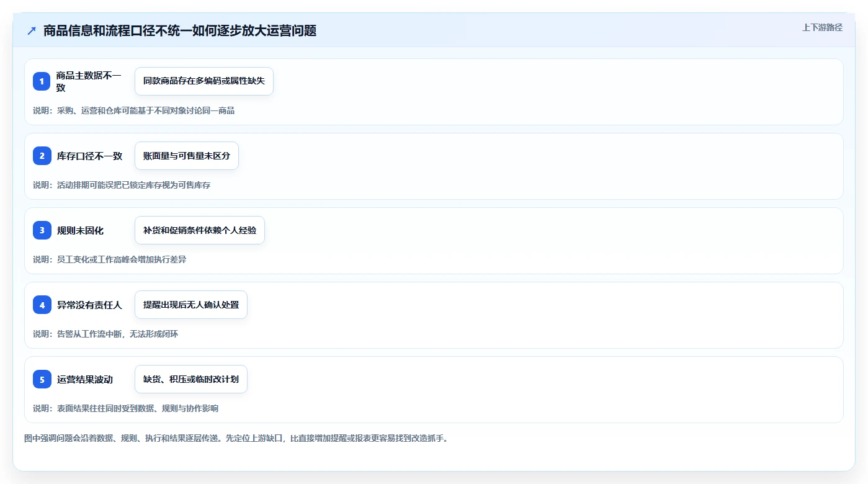
Task: Click the number 4 step badge
Action: point(42,305)
